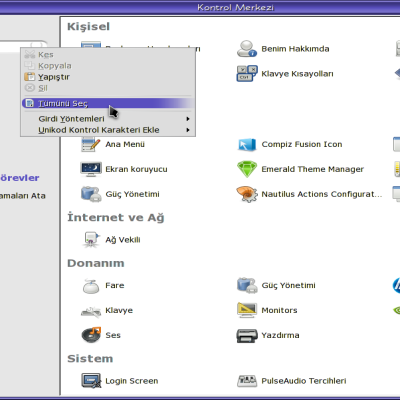Click the Yazdırma label
Viewport: 400px width, 400px height.
280,335
